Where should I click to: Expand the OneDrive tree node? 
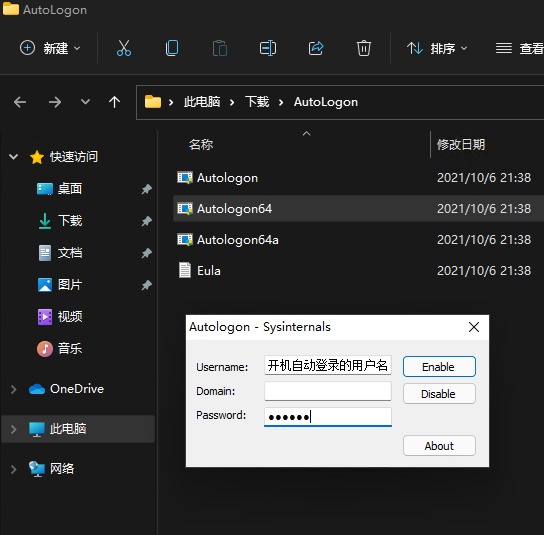pos(13,389)
